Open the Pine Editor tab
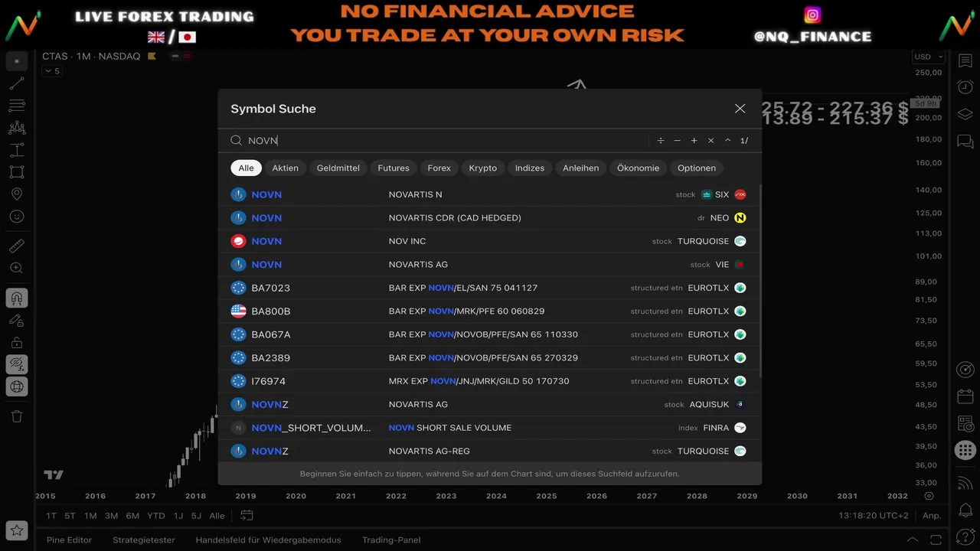The height and width of the screenshot is (551, 980). click(x=69, y=540)
